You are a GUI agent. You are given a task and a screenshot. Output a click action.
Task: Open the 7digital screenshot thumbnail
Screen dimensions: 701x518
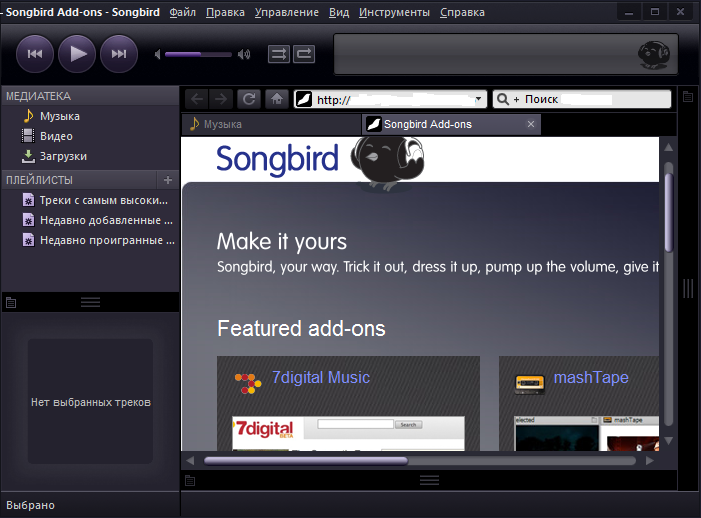tap(348, 433)
